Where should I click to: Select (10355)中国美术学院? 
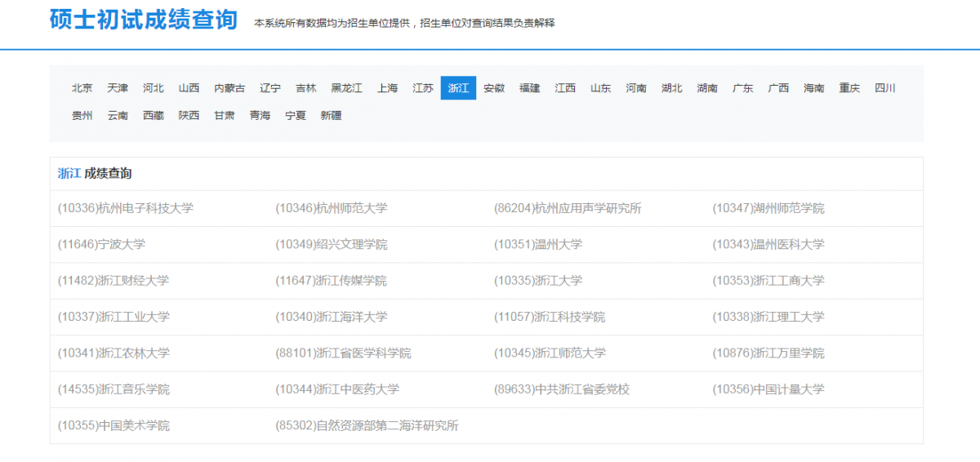coord(114,426)
